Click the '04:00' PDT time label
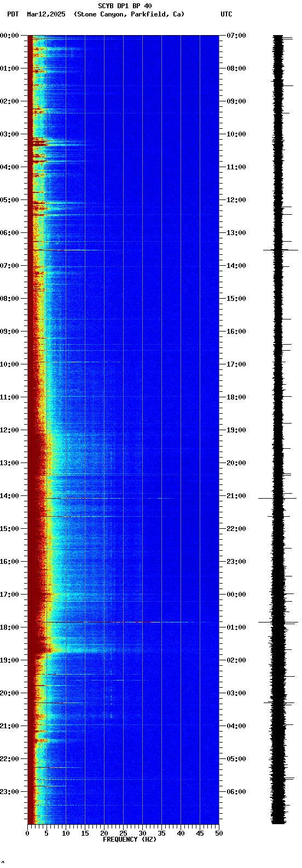302x868 pixels. tap(8, 167)
